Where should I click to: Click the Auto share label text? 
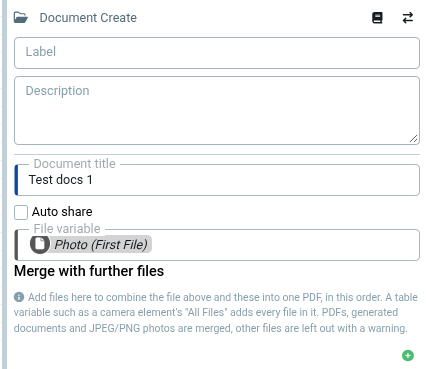tap(62, 212)
